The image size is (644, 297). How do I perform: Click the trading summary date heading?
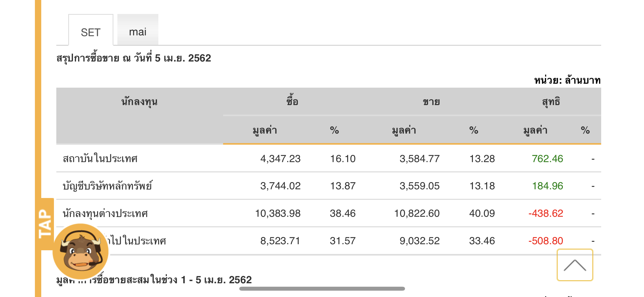(134, 58)
